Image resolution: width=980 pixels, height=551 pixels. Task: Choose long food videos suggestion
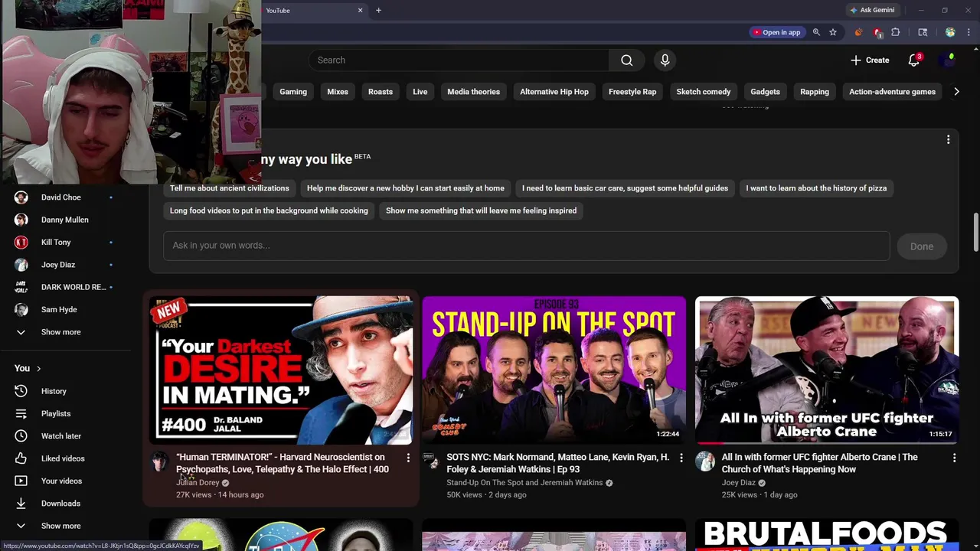(269, 210)
